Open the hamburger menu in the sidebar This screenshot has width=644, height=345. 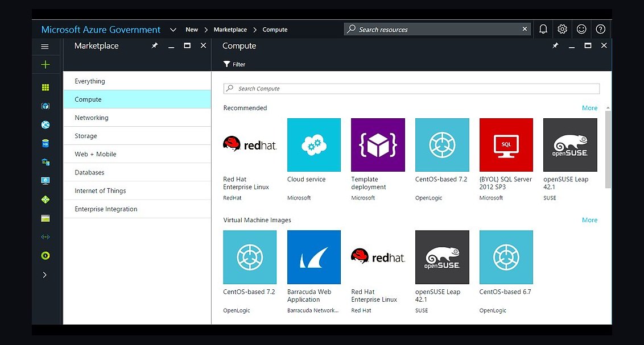[45, 47]
